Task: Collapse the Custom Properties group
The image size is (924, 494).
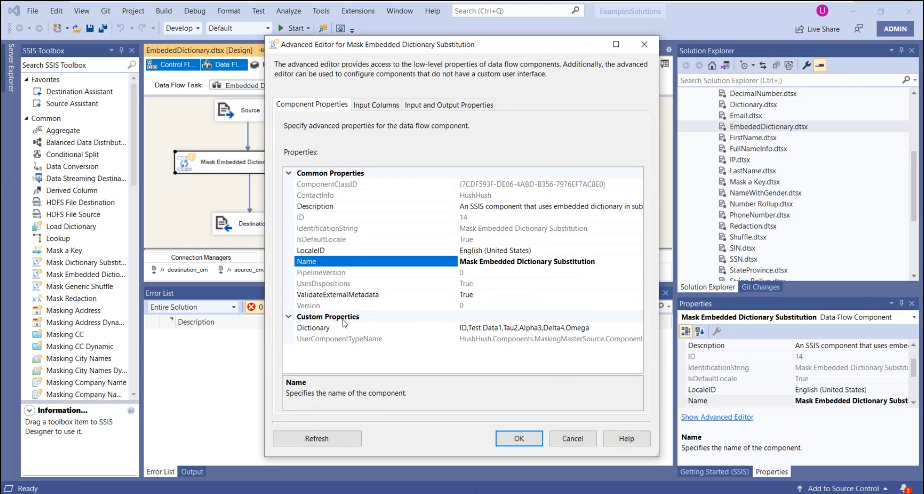Action: [x=289, y=317]
